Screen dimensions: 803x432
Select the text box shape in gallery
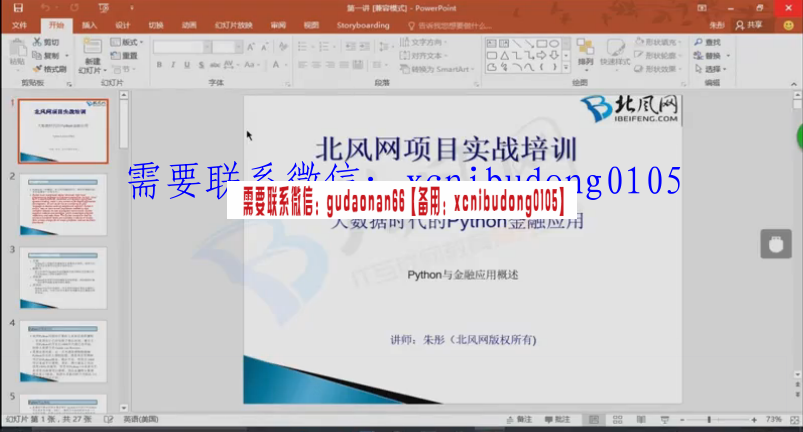492,44
